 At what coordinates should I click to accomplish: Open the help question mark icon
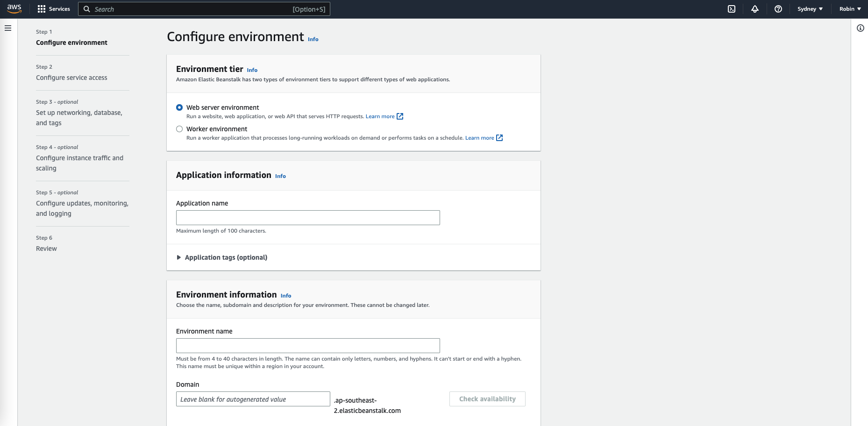778,9
